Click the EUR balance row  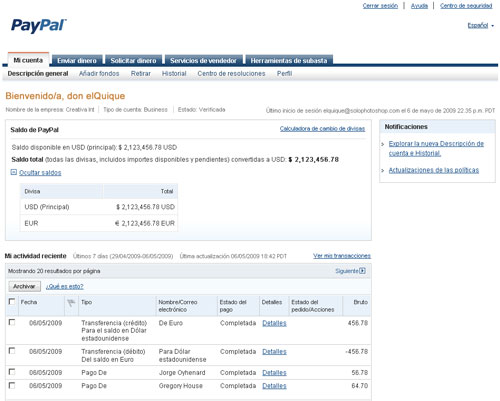(x=99, y=223)
